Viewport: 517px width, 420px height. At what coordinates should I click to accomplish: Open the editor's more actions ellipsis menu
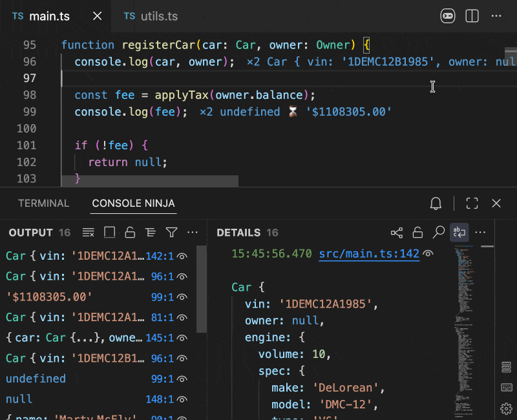click(x=496, y=16)
